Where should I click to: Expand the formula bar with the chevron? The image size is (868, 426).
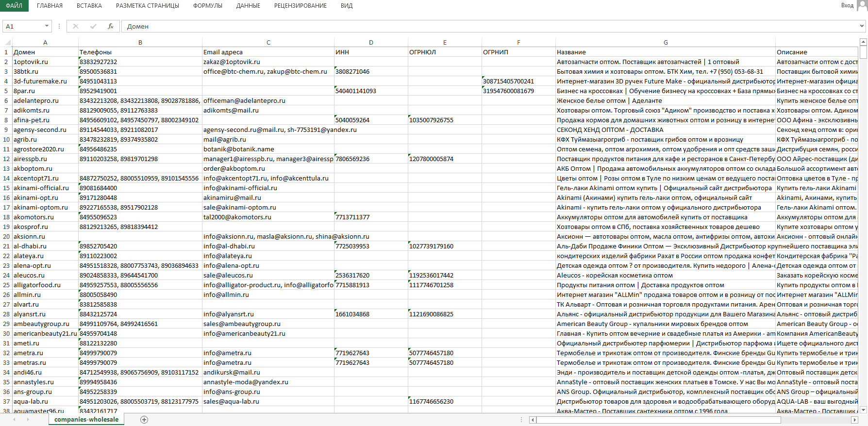[862, 26]
